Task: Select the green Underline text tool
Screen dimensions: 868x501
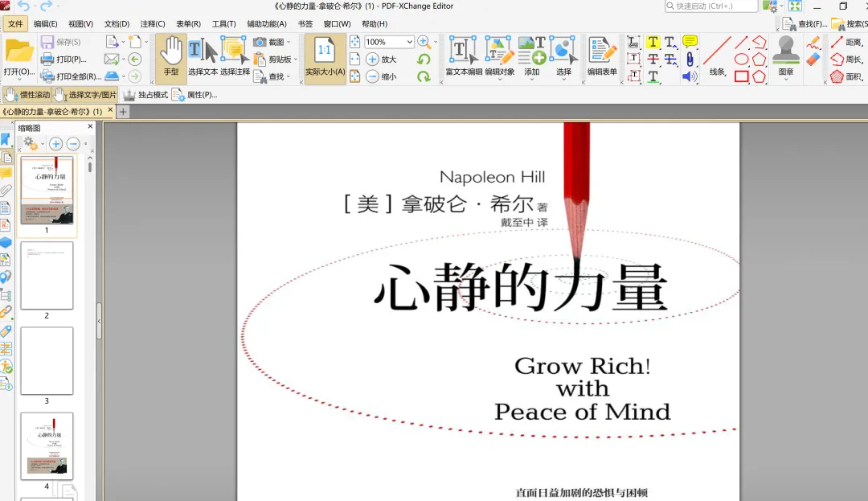Action: click(653, 76)
